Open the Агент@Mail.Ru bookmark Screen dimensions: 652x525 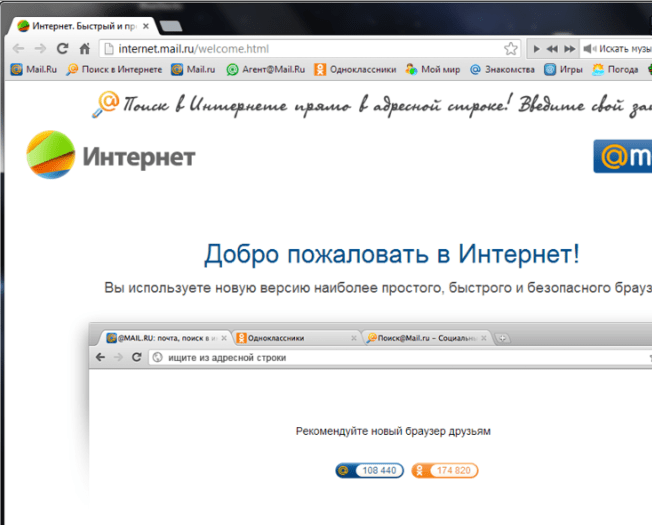263,70
